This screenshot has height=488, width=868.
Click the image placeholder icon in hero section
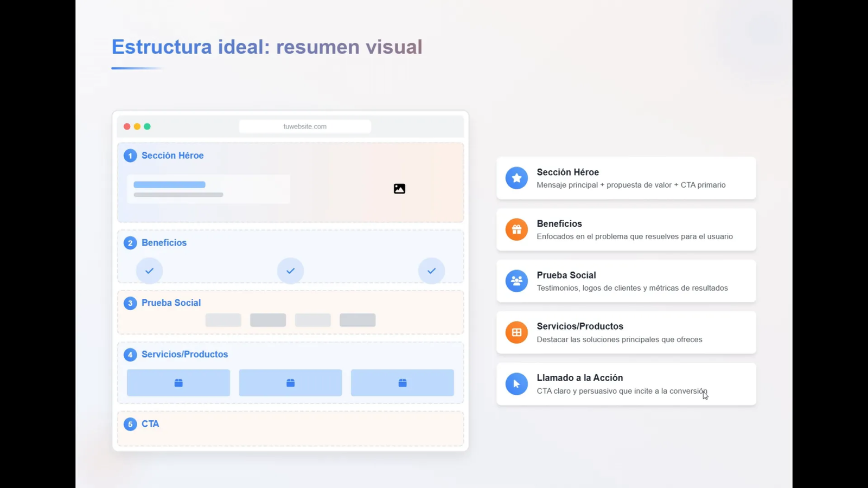click(x=399, y=189)
